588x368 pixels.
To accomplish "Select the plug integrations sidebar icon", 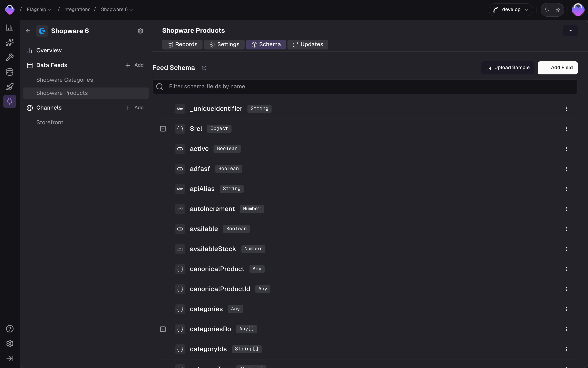I will (10, 101).
